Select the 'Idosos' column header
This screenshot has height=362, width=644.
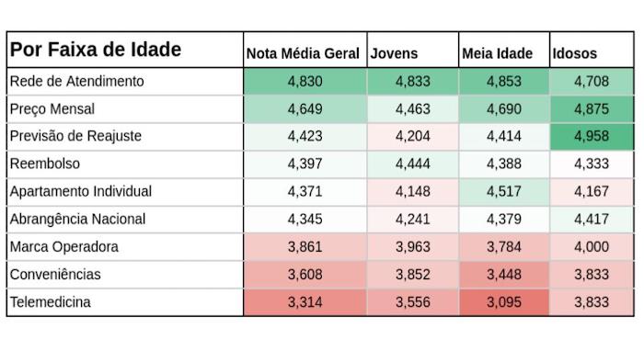point(592,50)
